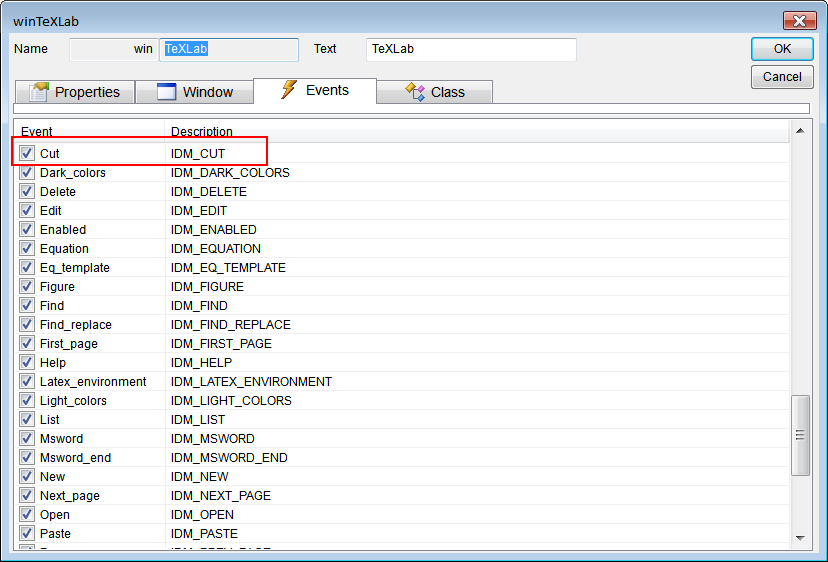Uncheck the Edit event checkbox

point(27,210)
